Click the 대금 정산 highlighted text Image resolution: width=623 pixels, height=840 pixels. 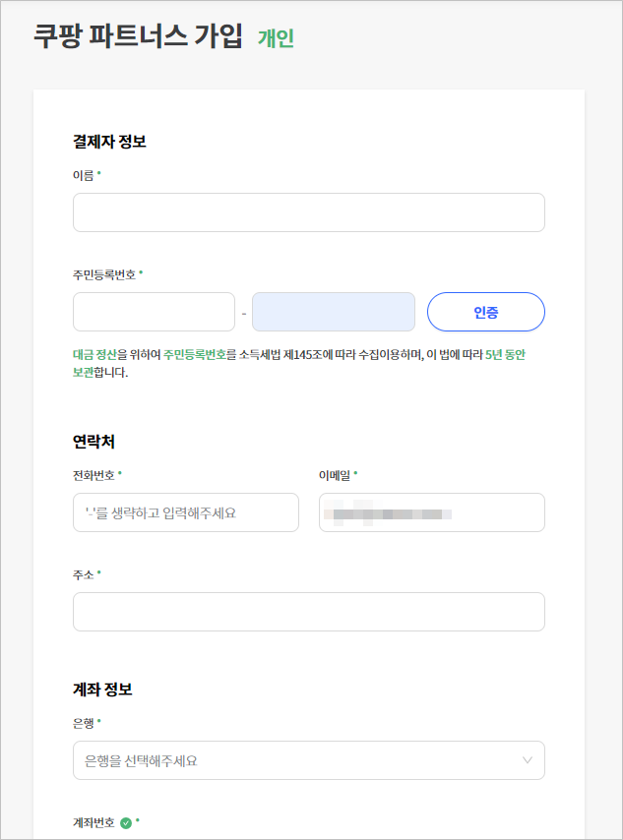[x=94, y=355]
